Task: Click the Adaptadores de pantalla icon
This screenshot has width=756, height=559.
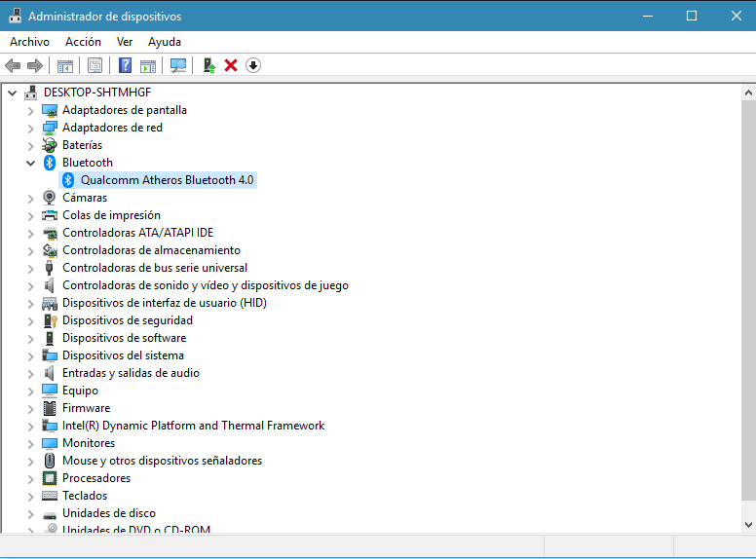Action: pos(49,110)
